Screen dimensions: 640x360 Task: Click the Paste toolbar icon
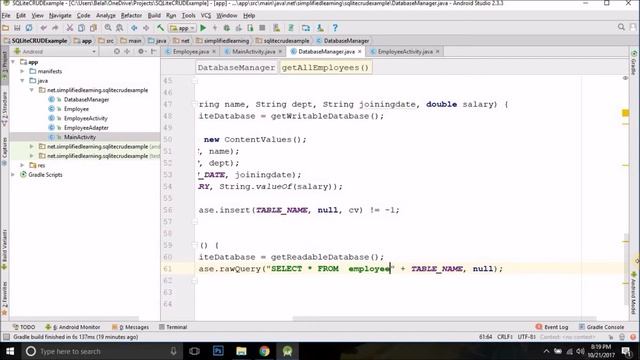click(93, 28)
